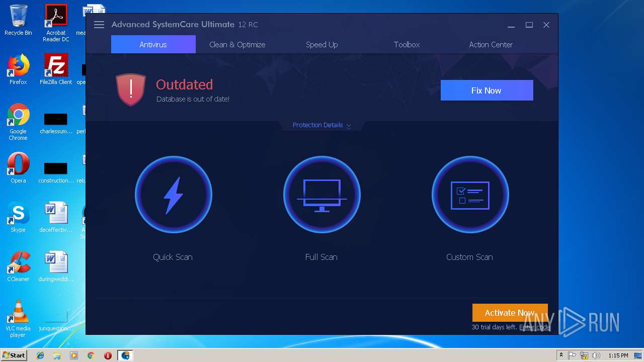Open Custom Scan checklist icon

click(x=470, y=195)
